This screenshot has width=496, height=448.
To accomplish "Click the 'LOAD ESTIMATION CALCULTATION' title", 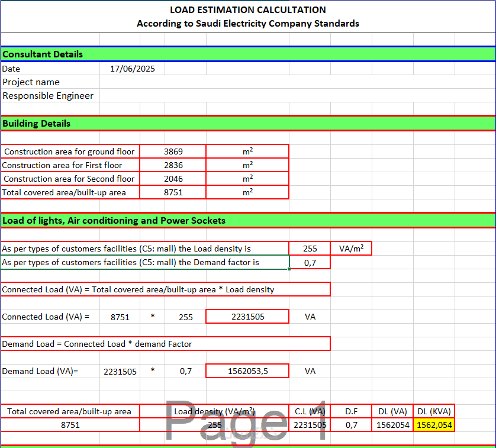I will pyautogui.click(x=248, y=10).
